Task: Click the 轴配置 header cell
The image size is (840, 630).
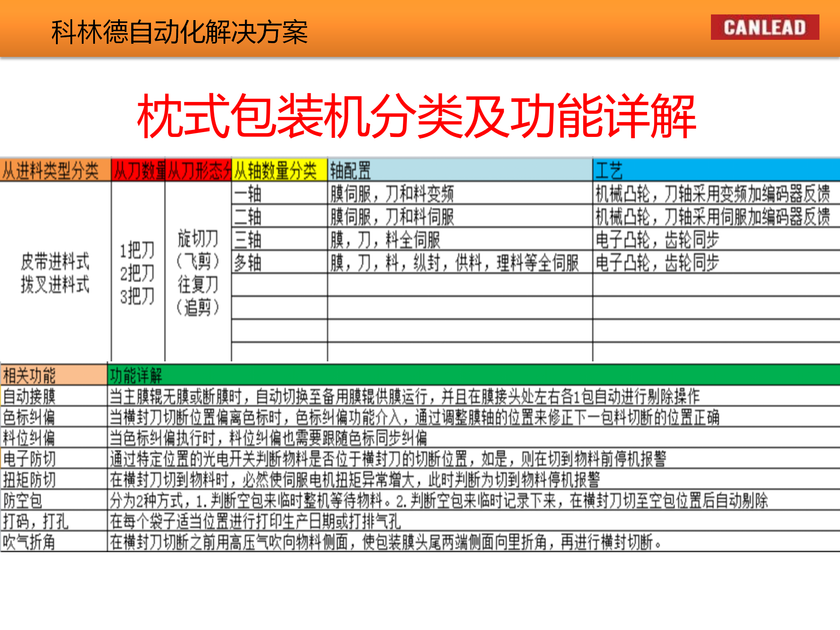Action: click(460, 170)
